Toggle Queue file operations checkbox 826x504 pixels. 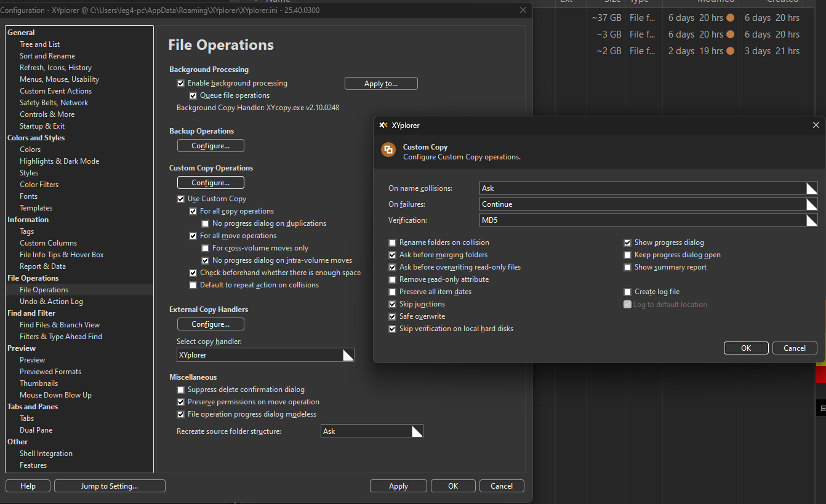(x=193, y=95)
